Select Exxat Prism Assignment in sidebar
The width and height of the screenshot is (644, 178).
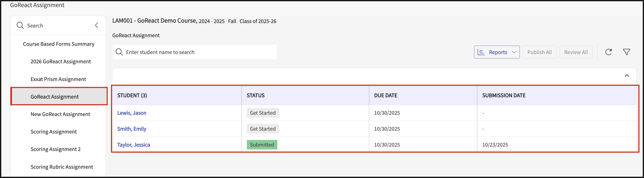click(58, 79)
